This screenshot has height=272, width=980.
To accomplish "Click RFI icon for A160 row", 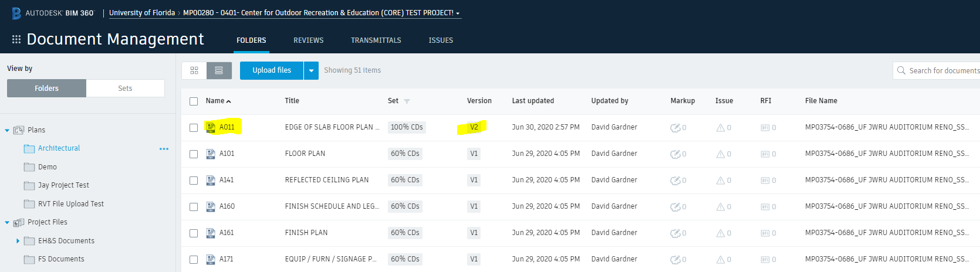I will click(x=765, y=206).
